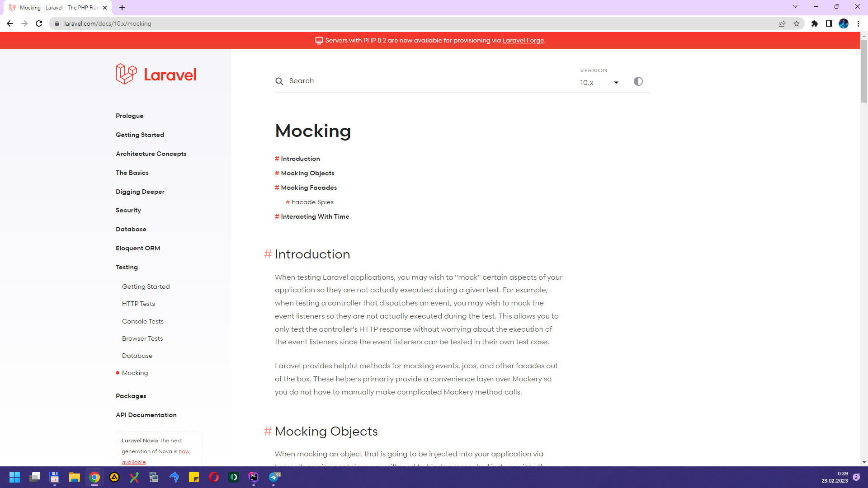Expand The Basics sidebar section

click(132, 173)
